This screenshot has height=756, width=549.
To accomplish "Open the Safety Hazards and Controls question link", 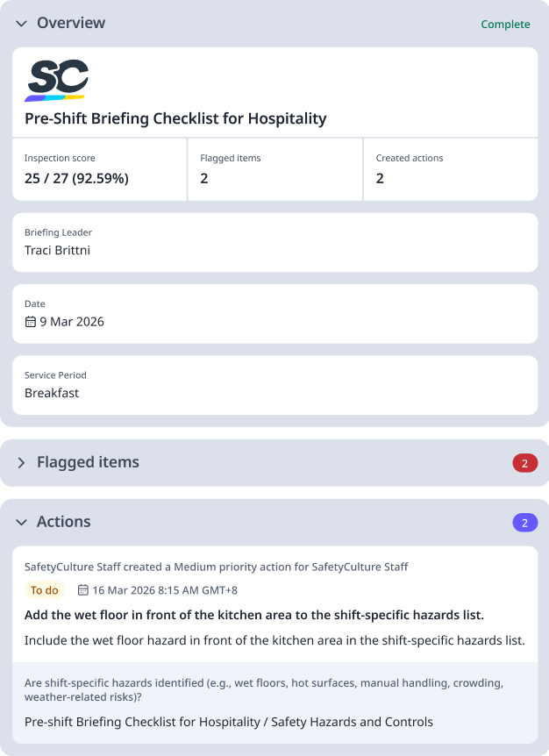I will (x=229, y=722).
